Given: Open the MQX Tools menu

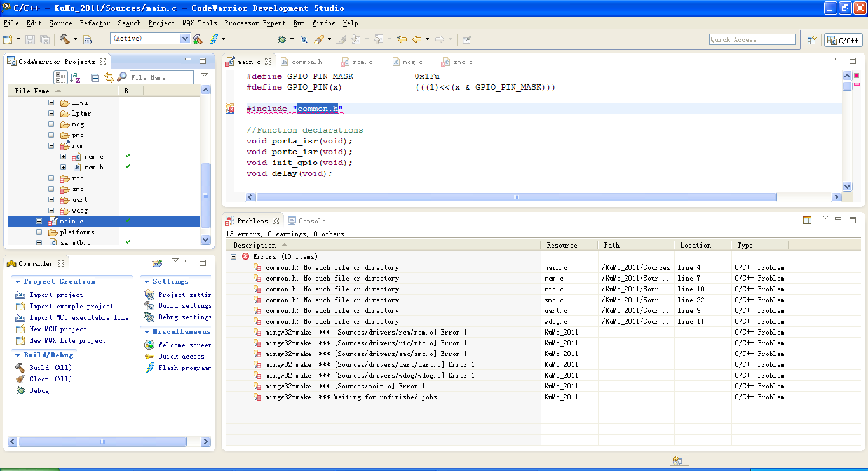Looking at the screenshot, I should (x=200, y=23).
